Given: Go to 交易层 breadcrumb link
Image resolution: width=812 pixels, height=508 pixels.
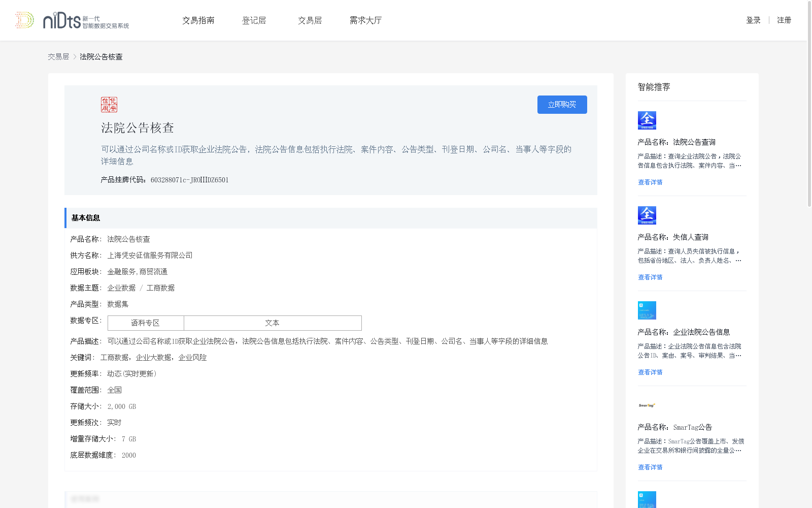Looking at the screenshot, I should point(58,57).
